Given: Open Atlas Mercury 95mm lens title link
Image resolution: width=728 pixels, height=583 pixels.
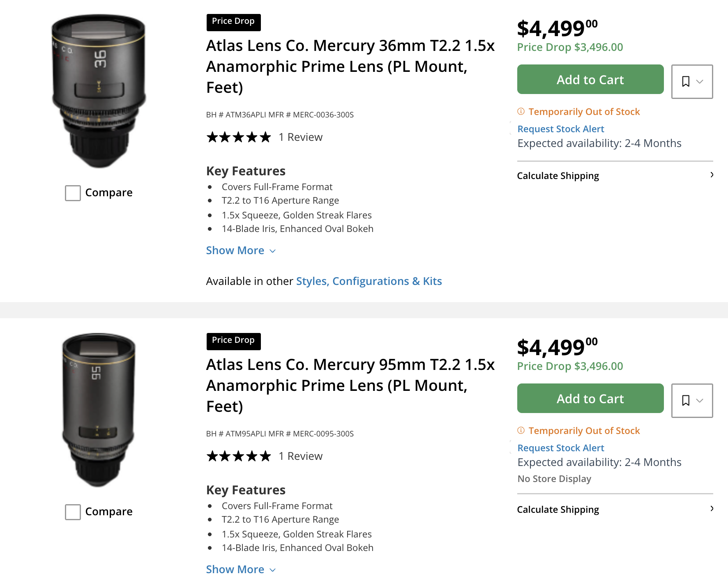Looking at the screenshot, I should 350,386.
